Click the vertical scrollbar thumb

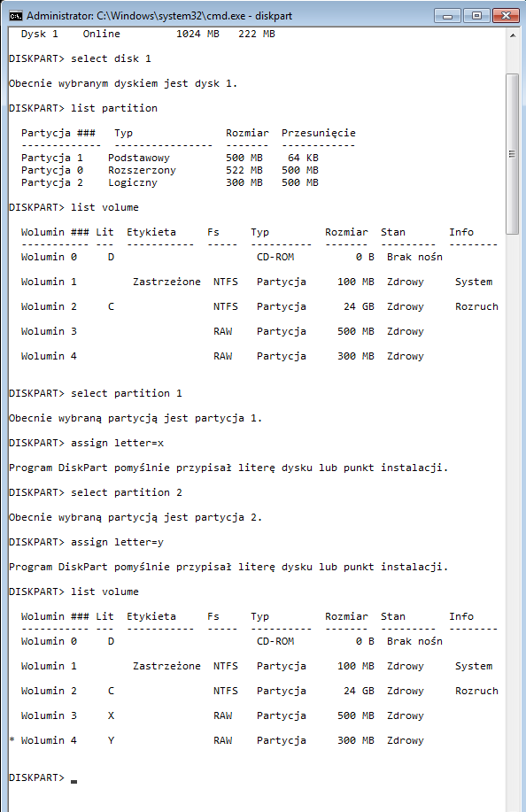pos(513,154)
